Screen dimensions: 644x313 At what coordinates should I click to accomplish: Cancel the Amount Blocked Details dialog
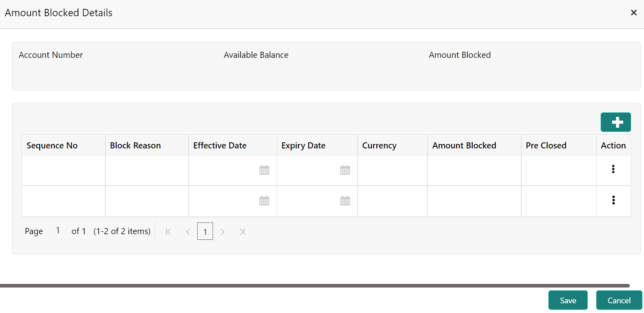coord(619,300)
